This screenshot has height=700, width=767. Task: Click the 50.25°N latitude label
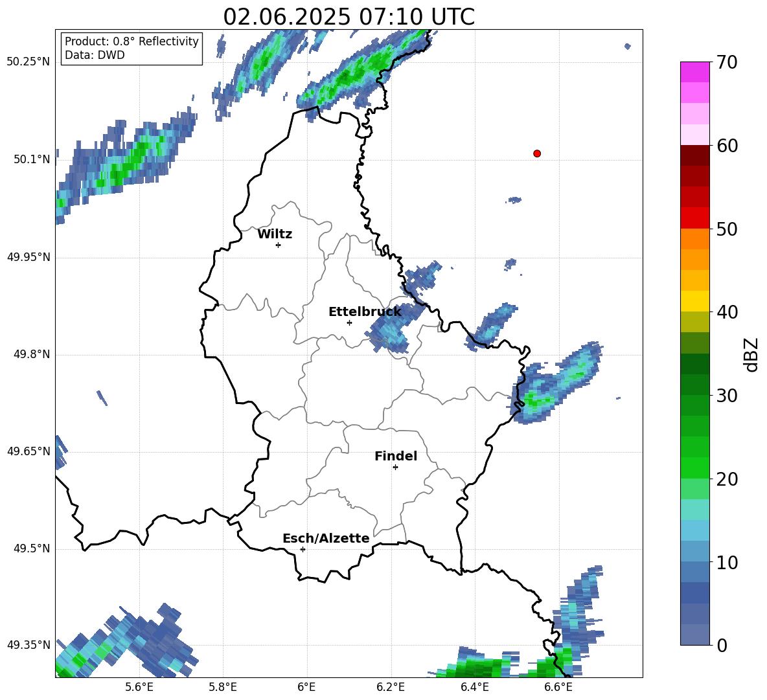29,62
